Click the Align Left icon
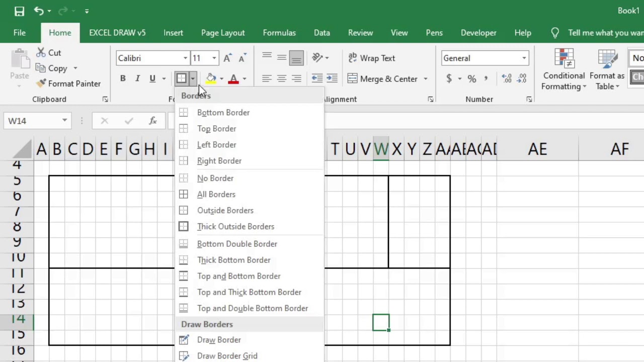644x362 pixels. click(267, 78)
